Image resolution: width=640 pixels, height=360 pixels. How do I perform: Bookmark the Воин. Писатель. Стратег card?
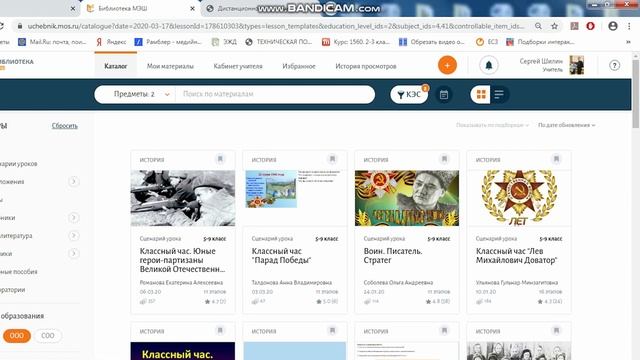pos(444,159)
